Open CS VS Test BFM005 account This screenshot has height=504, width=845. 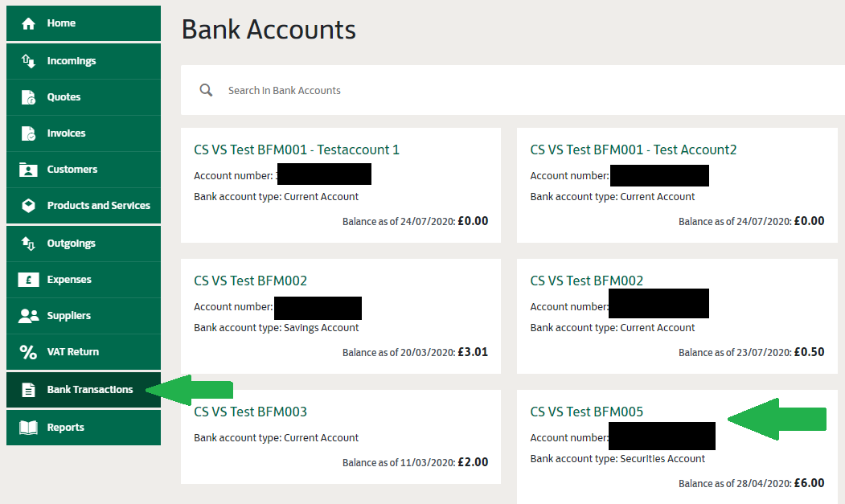(587, 412)
